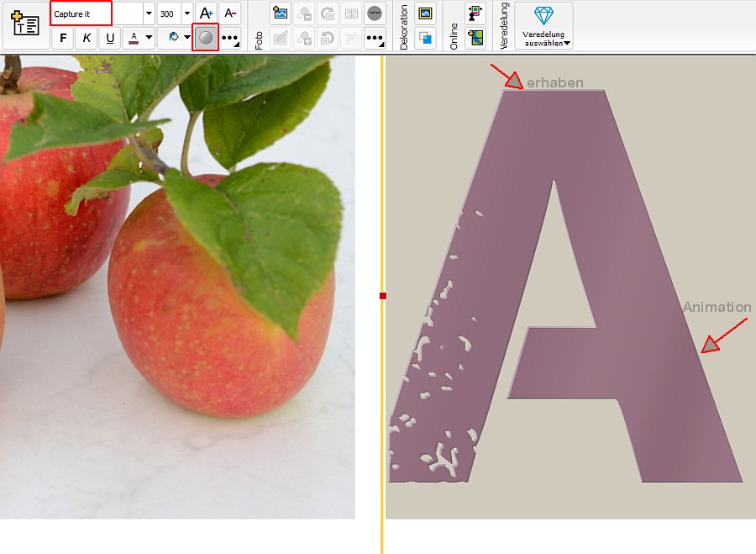756x554 pixels.
Task: Open the font name dropdown arrow
Action: pyautogui.click(x=149, y=13)
